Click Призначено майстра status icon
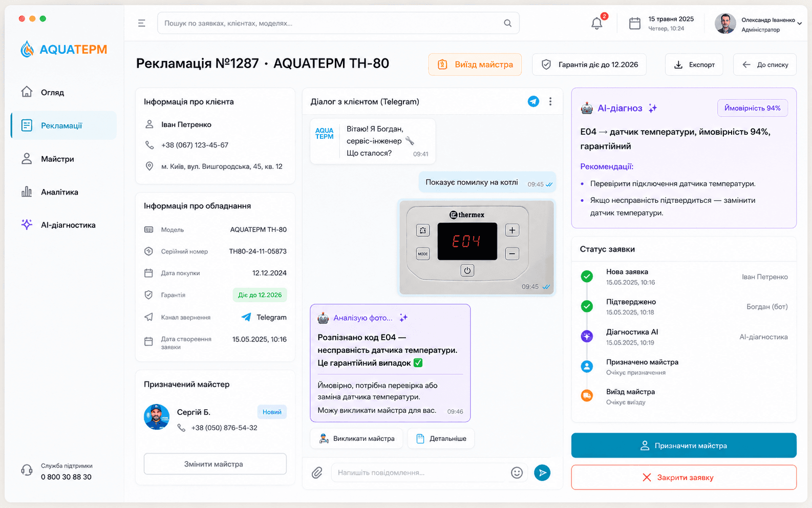Image resolution: width=812 pixels, height=508 pixels. [587, 367]
